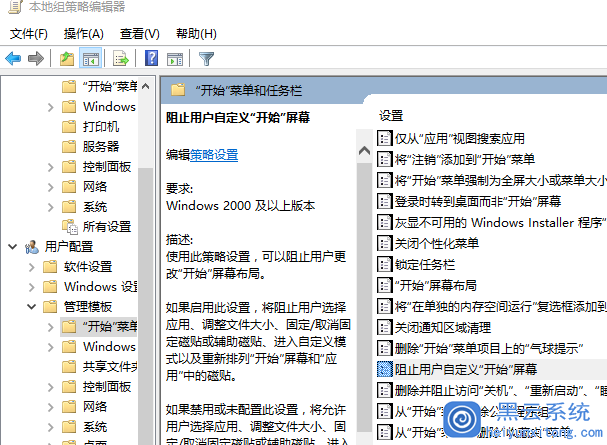The image size is (607, 445).
Task: Select policy 登录时转到桌面而非"开始"屏幕
Action: [478, 201]
